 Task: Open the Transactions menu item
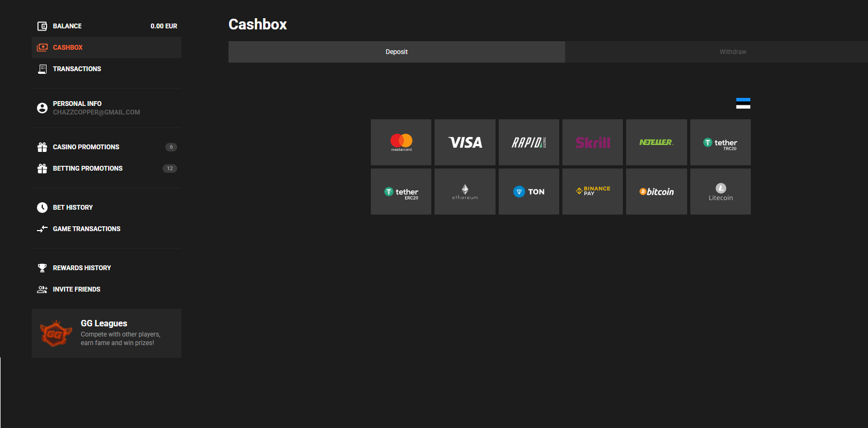(106, 69)
